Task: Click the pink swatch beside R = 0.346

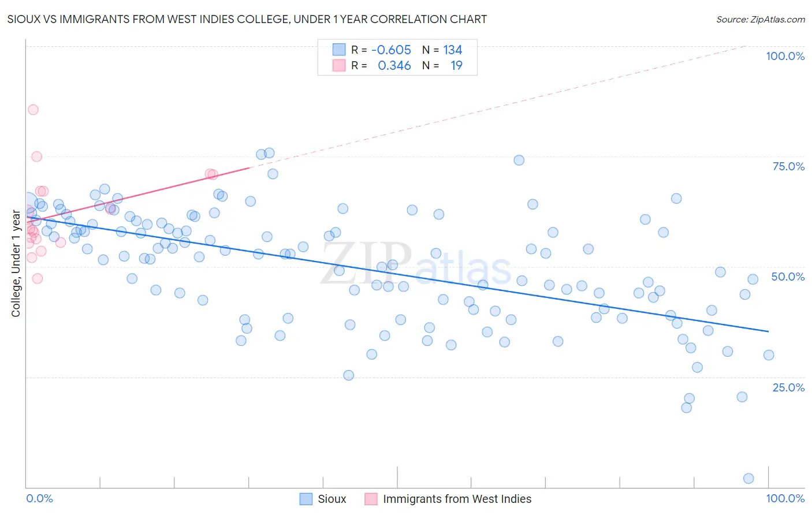Action: (x=338, y=65)
